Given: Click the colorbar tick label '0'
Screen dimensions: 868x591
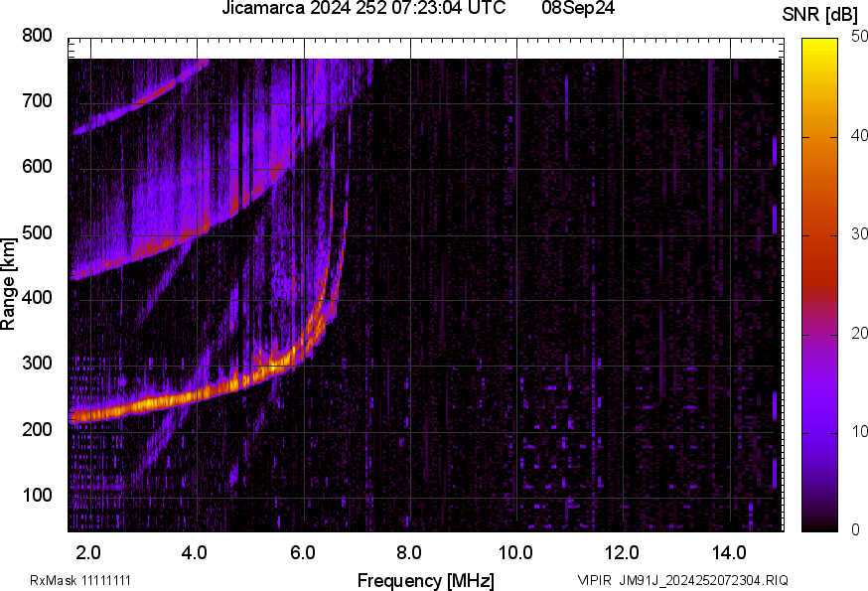Looking at the screenshot, I should tap(855, 530).
